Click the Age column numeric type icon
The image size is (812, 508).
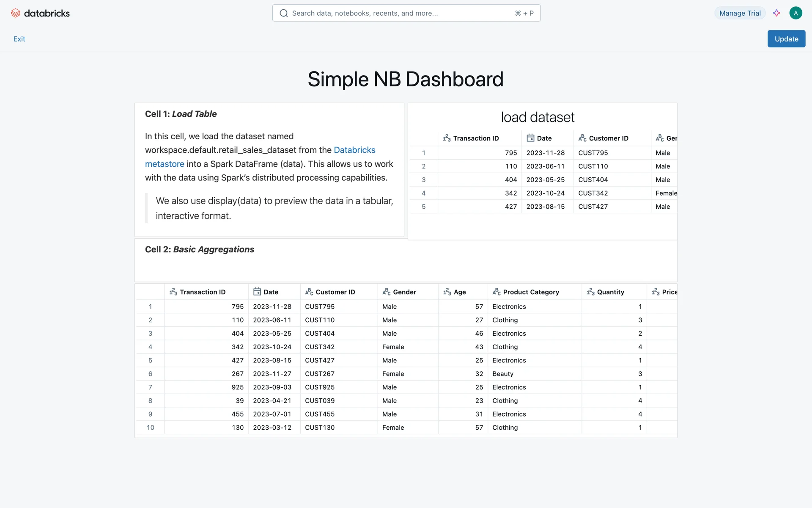point(447,292)
